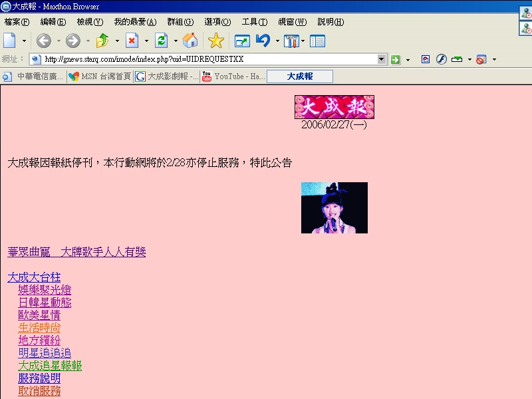Switch to the 大成影劇報 tab

point(167,76)
